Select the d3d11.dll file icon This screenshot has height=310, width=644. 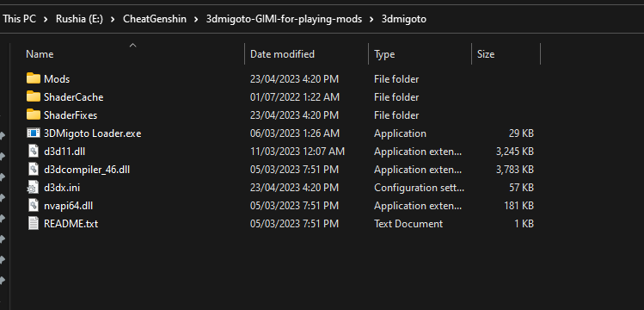(x=34, y=151)
